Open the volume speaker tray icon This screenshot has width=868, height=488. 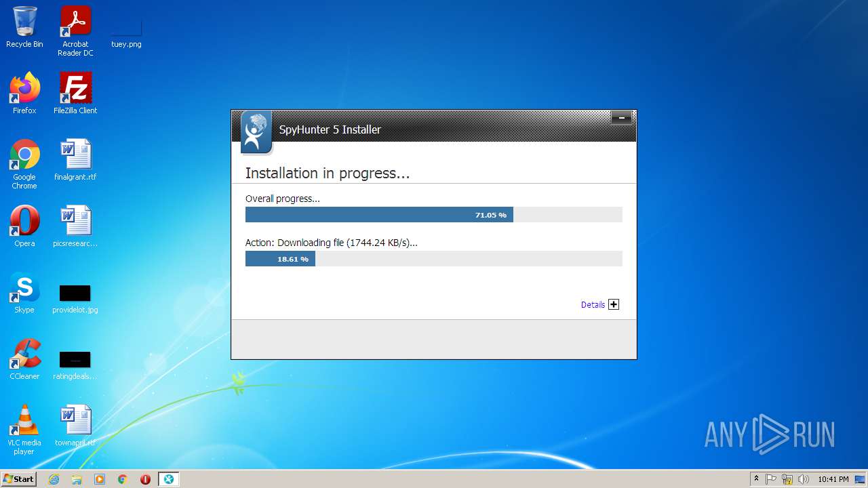coord(804,479)
